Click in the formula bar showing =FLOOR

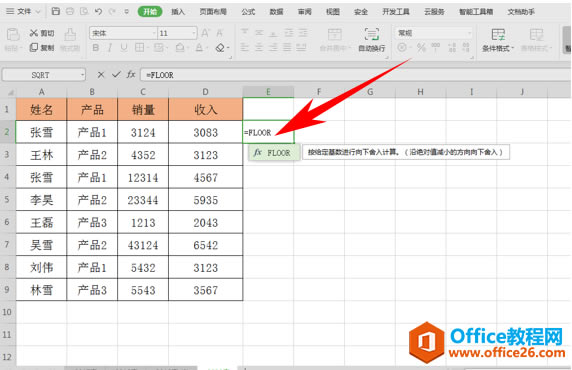[356, 75]
